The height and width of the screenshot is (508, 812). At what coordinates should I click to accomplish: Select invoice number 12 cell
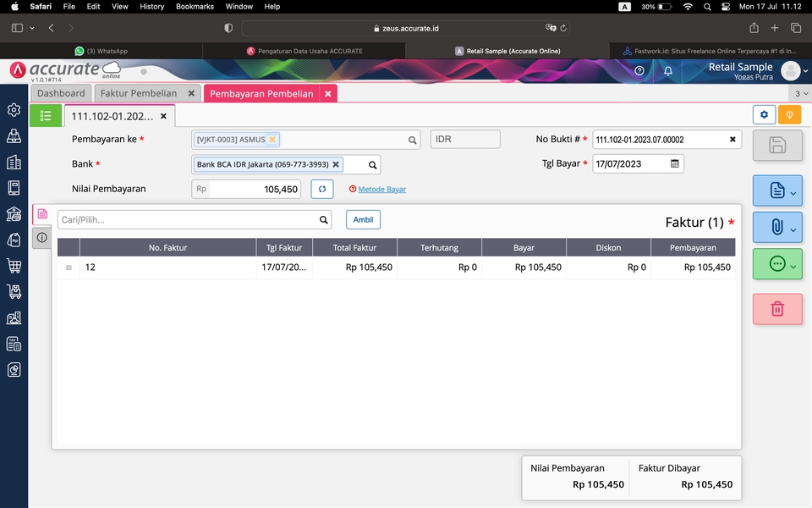[167, 268]
